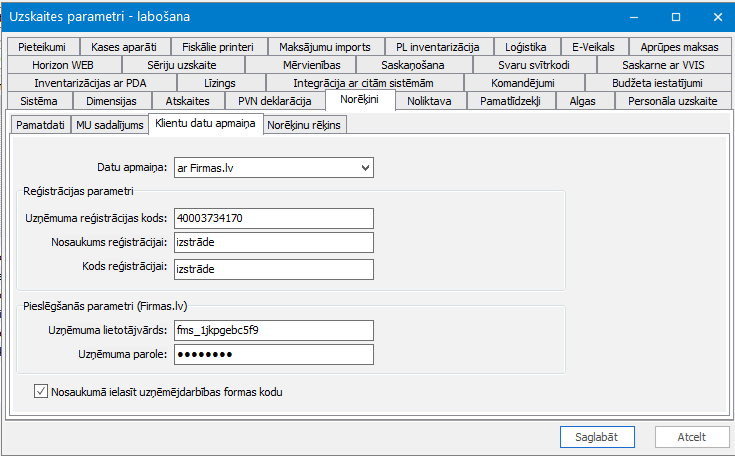This screenshot has height=456, width=735.
Task: Open PVN deklarācija tab
Action: point(275,101)
